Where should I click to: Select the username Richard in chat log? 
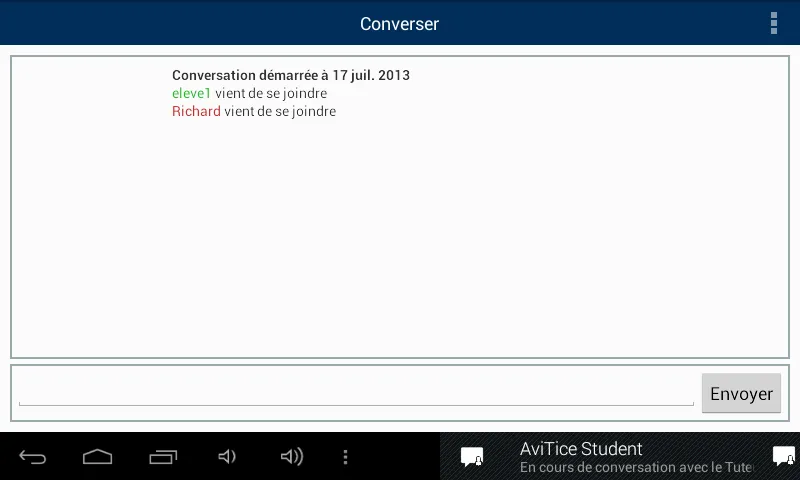[x=196, y=111]
